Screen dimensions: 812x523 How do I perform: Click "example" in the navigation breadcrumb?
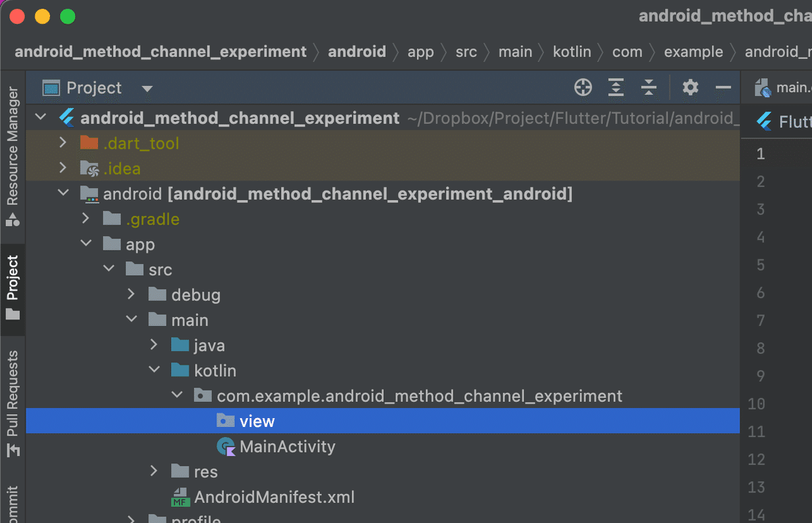(693, 51)
